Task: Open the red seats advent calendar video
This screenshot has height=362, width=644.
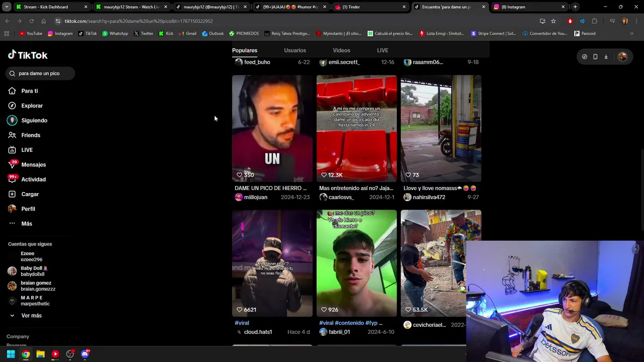Action: coord(357,128)
